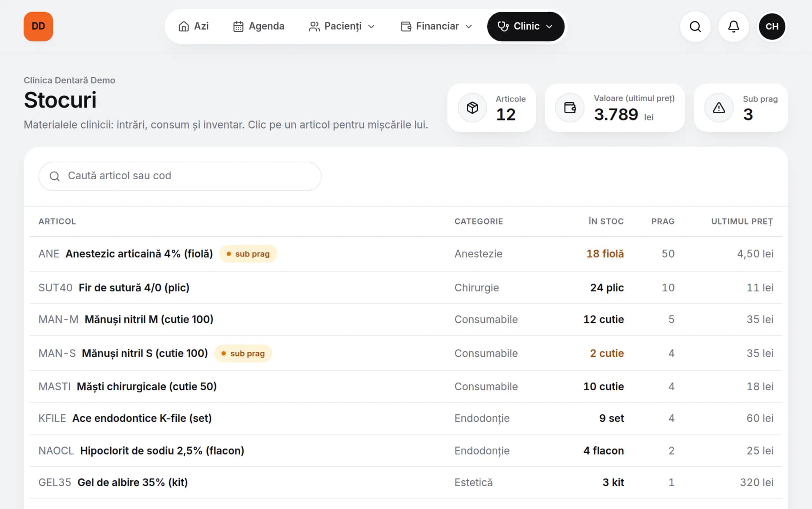This screenshot has height=509, width=812.
Task: Open Gel de albire 35% (kit) article
Action: [132, 482]
